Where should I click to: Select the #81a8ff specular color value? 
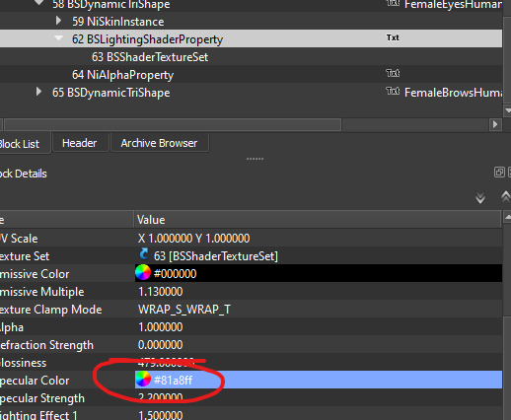coord(173,380)
